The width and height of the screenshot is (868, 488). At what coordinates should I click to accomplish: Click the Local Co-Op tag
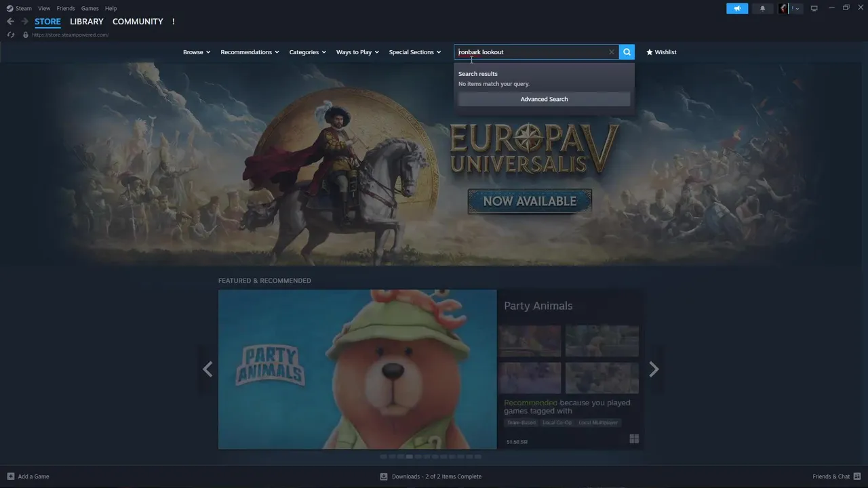(557, 422)
